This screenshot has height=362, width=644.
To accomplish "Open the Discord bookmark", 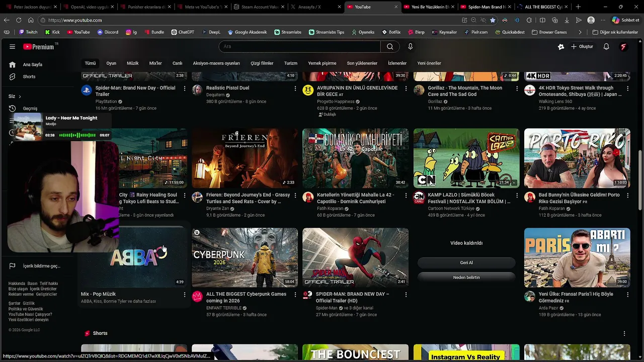I will (x=108, y=32).
